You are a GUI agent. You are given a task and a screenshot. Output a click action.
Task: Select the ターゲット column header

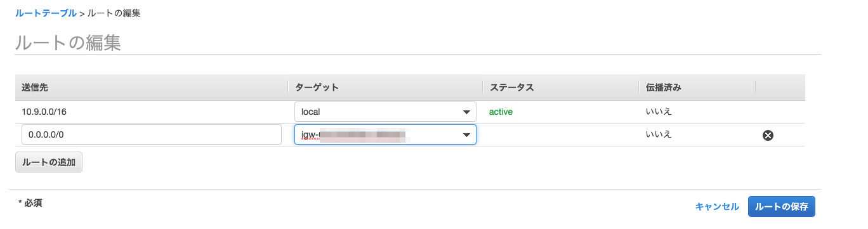[317, 88]
